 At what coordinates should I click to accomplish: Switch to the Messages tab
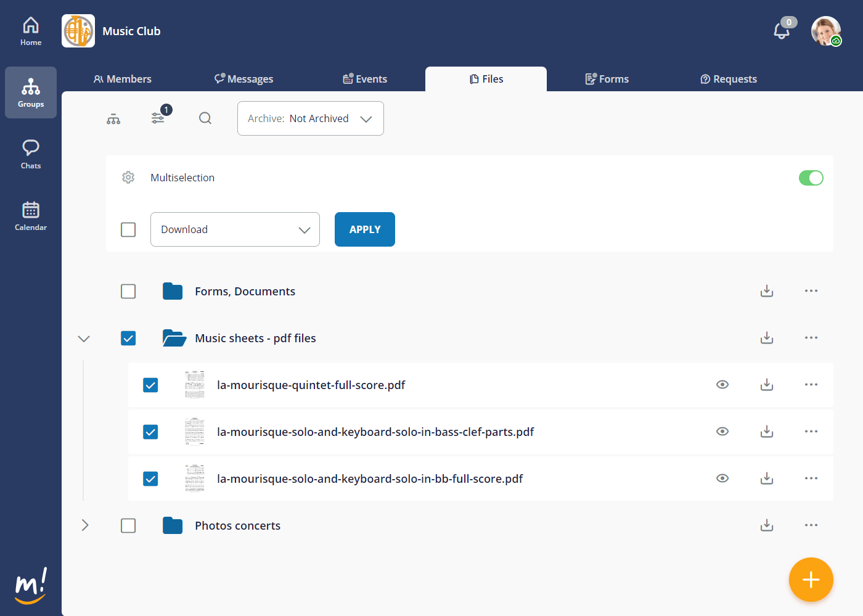coord(243,79)
